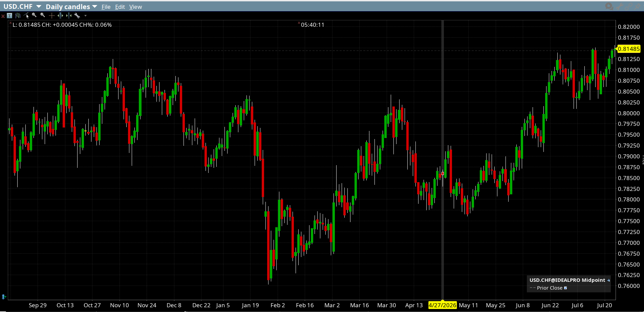Open chart settings via toolbar wrench
644x312 pixels.
click(77, 16)
